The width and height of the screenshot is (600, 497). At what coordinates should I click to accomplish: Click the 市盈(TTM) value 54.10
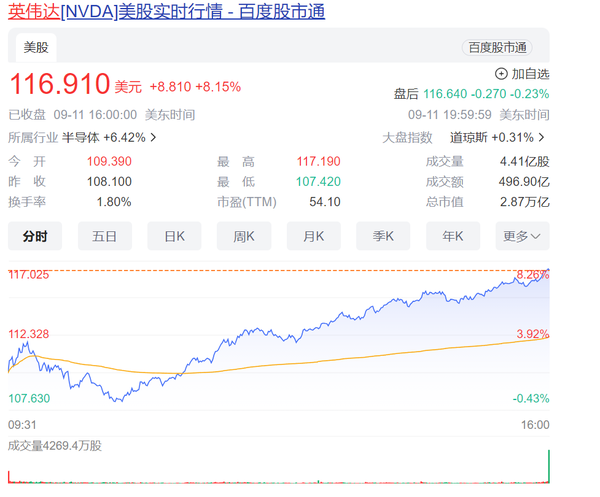coord(325,202)
